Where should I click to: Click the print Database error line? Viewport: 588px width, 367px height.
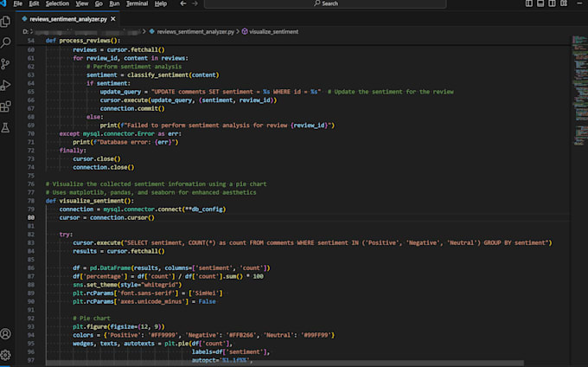point(125,142)
